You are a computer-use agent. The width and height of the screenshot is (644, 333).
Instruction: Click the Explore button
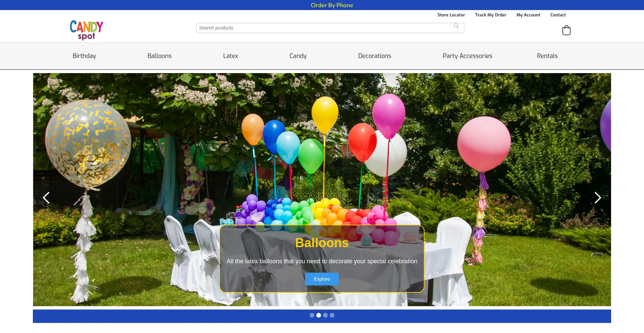[322, 279]
